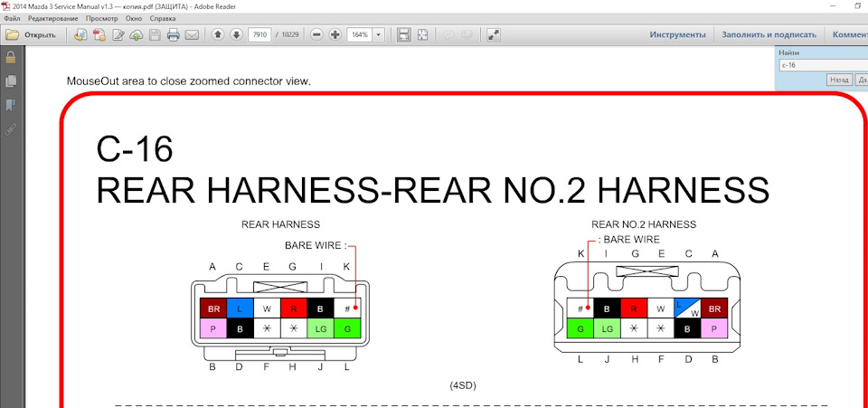Go to next page with down arrow
The width and height of the screenshot is (868, 408).
point(236,35)
